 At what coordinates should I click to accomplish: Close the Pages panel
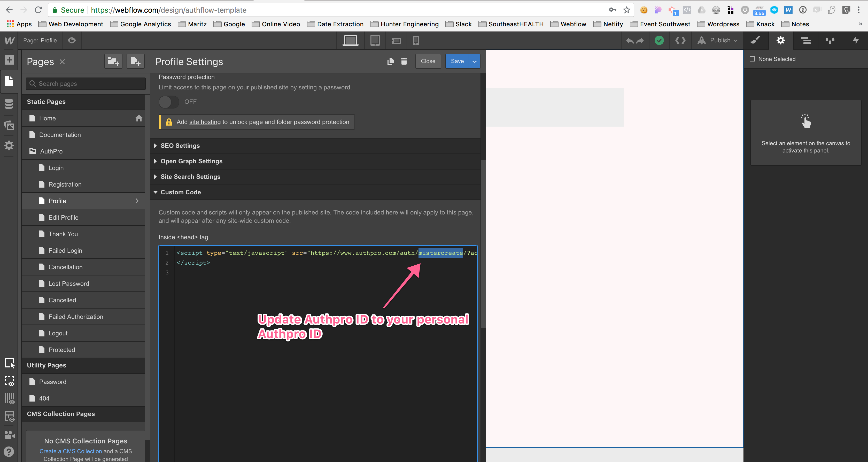[x=62, y=62]
